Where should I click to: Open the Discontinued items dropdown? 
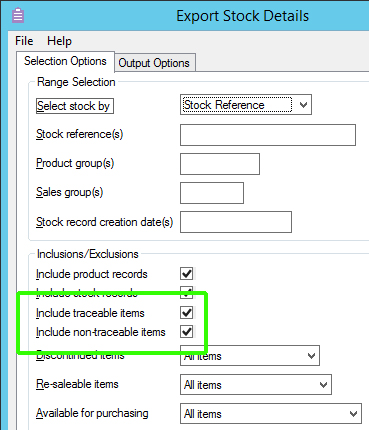250,356
